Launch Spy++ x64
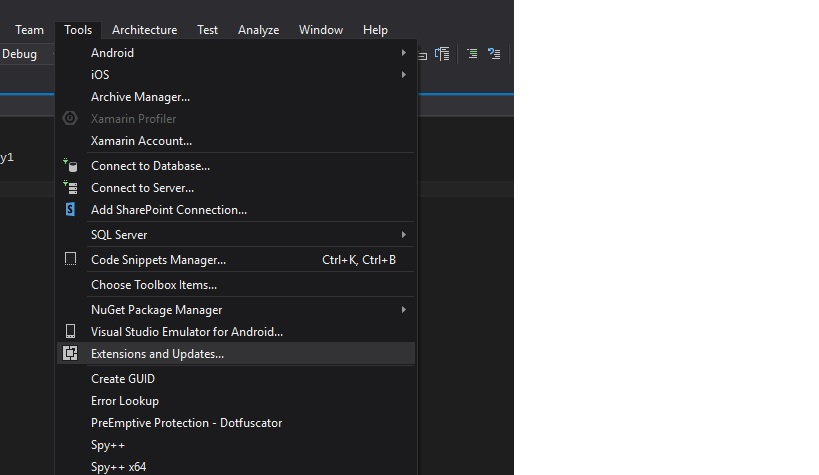 coord(236,467)
